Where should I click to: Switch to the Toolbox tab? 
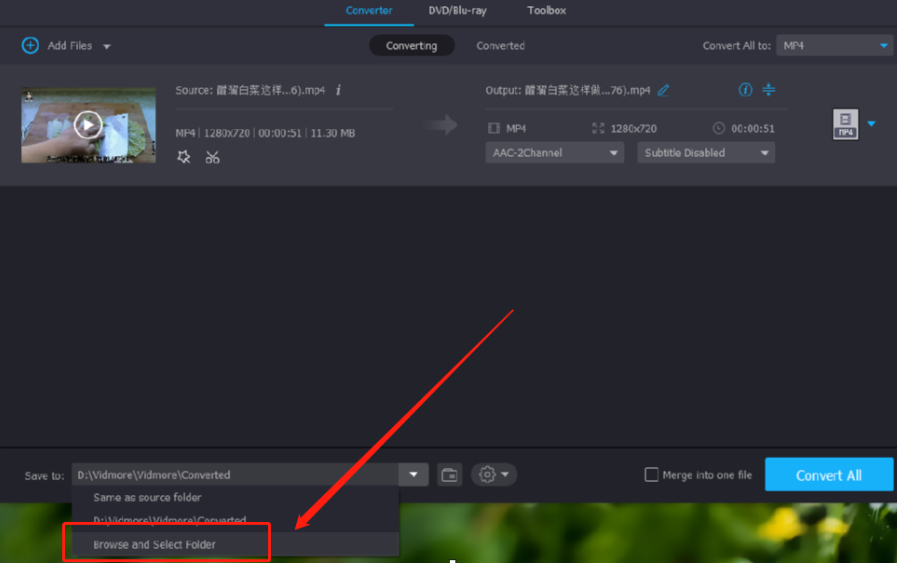(x=546, y=11)
